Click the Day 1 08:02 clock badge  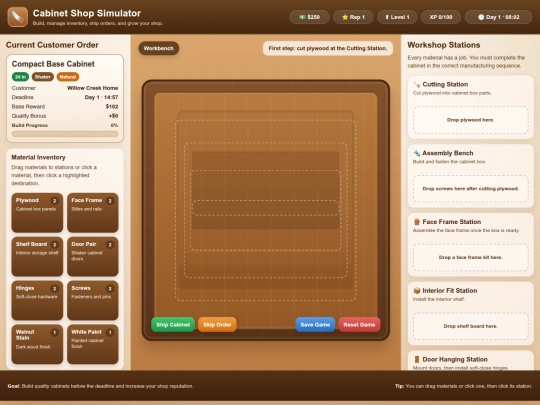click(499, 17)
